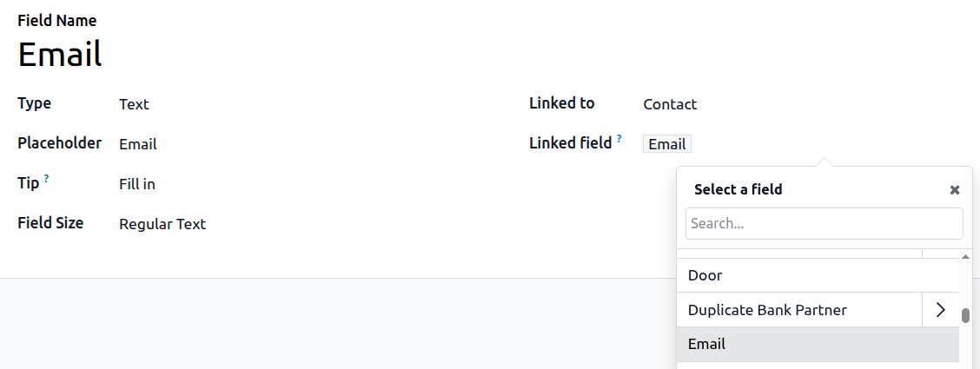980x369 pixels.
Task: Click the Linked field label
Action: (x=570, y=143)
